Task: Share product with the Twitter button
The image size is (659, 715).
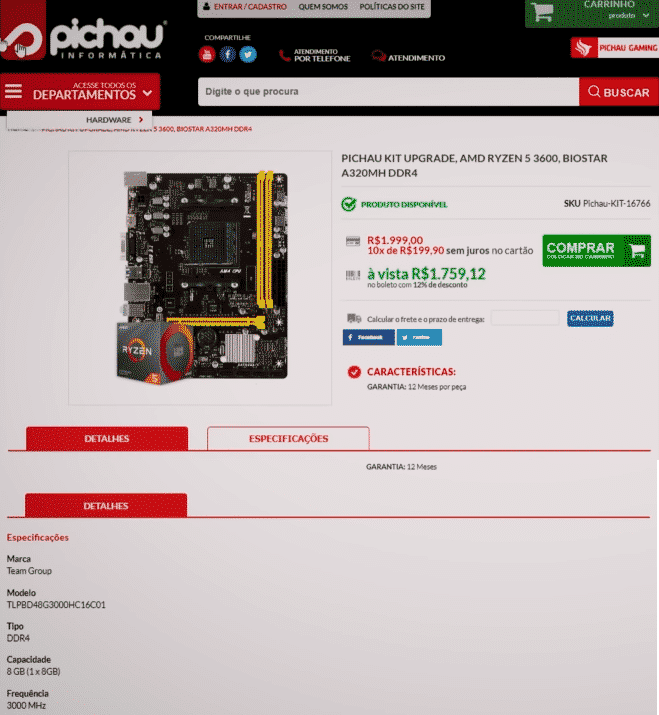Action: tap(419, 337)
